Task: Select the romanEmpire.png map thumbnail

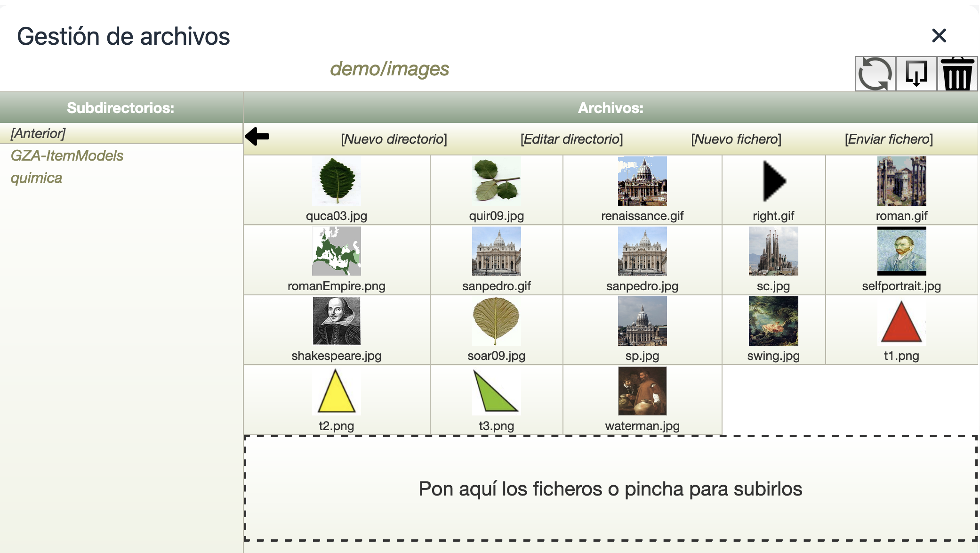Action: [336, 251]
